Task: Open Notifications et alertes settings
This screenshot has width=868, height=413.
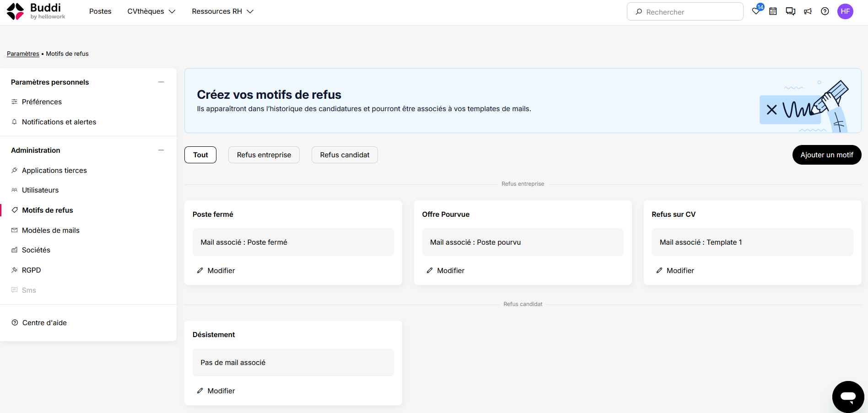Action: [59, 122]
